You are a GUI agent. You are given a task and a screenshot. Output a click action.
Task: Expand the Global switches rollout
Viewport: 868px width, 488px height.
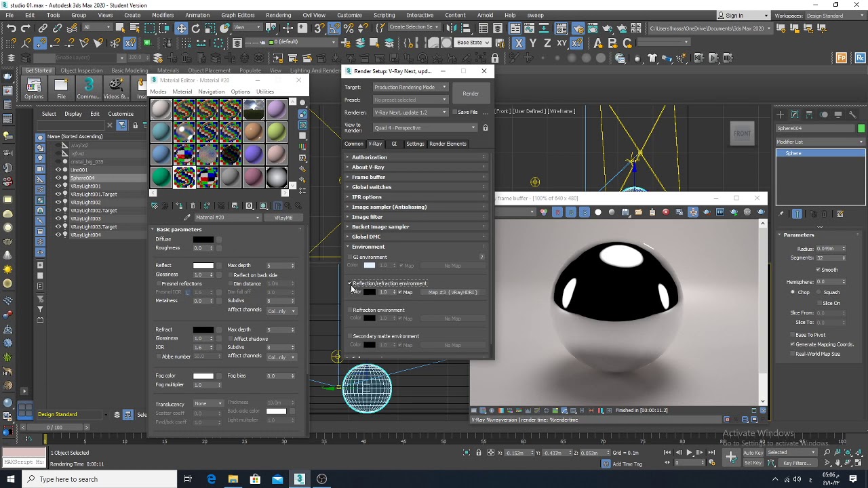coord(416,187)
